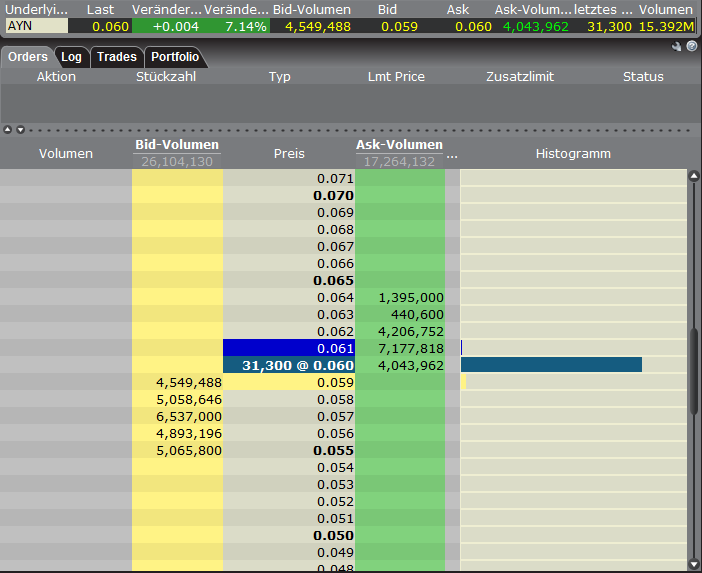Click the bid volume 4,549,488 at 0.059

[189, 382]
